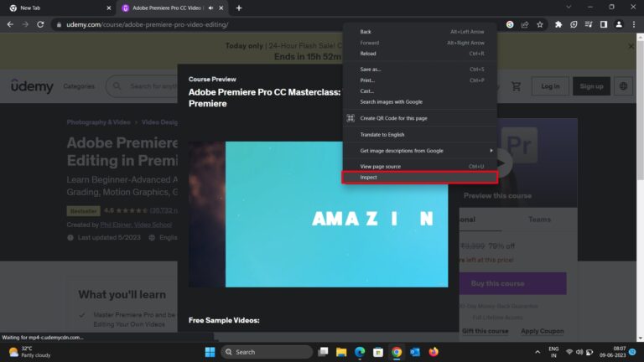Select Create QR Code for this page
The width and height of the screenshot is (644, 362).
(x=420, y=118)
